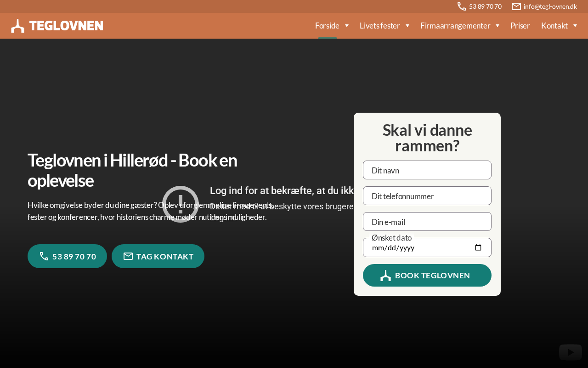Click the green 53 89 70 70 call button
Viewport: 588px width, 368px height.
[67, 256]
